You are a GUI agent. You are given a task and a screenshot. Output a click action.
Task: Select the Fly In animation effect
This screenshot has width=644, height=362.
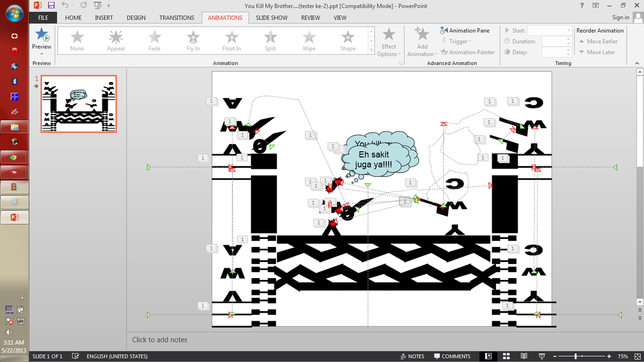tap(193, 40)
